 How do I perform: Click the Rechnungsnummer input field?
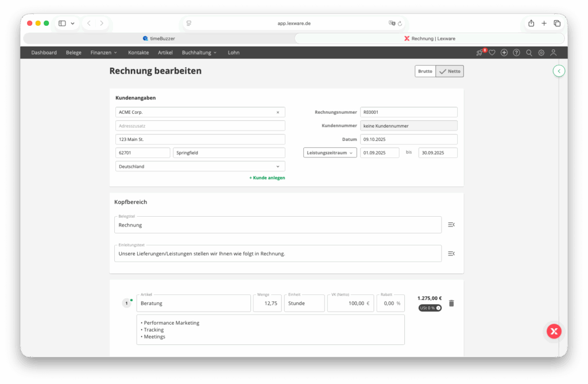click(408, 112)
